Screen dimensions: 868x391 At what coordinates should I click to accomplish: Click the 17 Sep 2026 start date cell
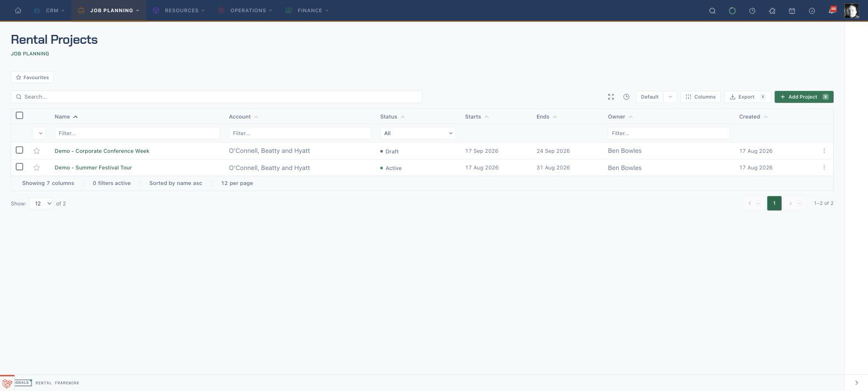coord(482,151)
